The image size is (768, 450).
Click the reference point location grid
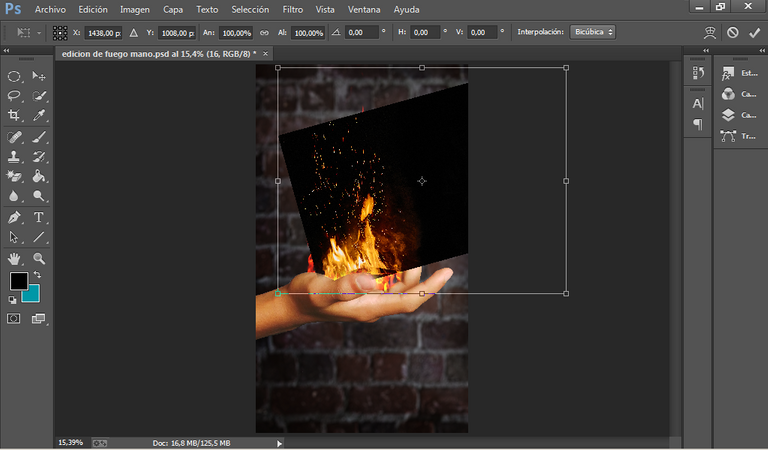pos(60,33)
